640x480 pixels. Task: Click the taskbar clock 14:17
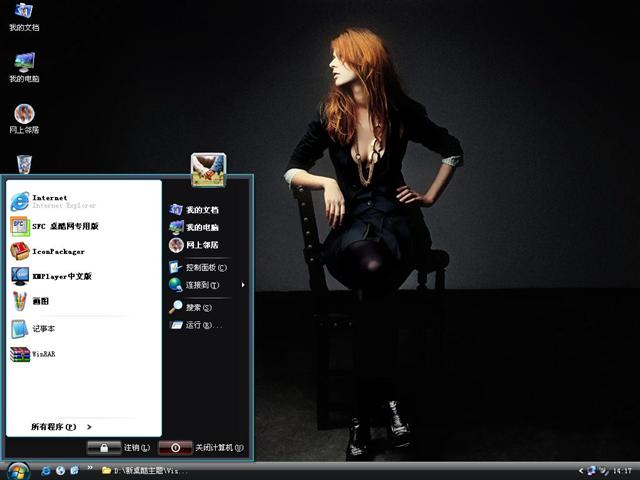(x=622, y=471)
